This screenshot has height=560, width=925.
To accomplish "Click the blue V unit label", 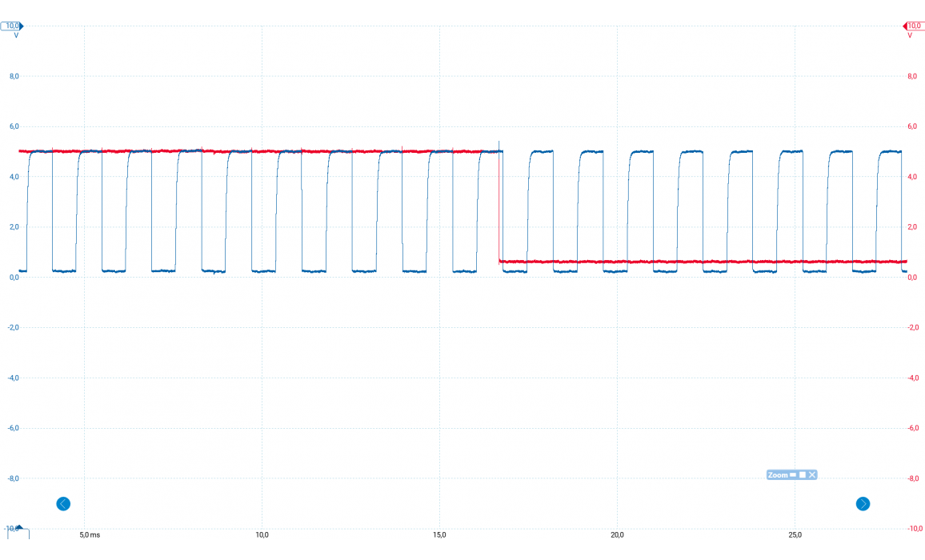I will coord(16,35).
